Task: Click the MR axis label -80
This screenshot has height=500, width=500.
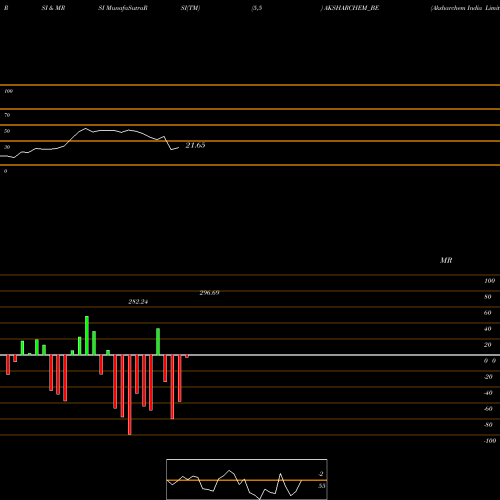Action: 488,425
